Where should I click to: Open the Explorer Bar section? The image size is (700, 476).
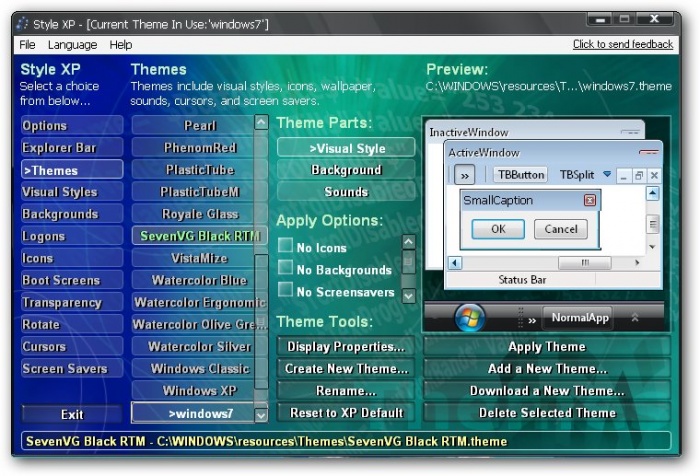click(72, 148)
